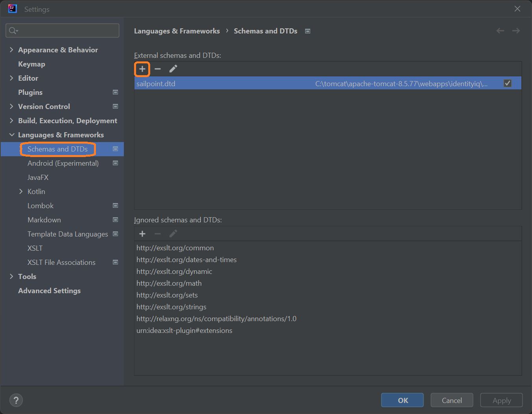This screenshot has height=414, width=532.
Task: Edit the selected external schema entry
Action: click(173, 69)
